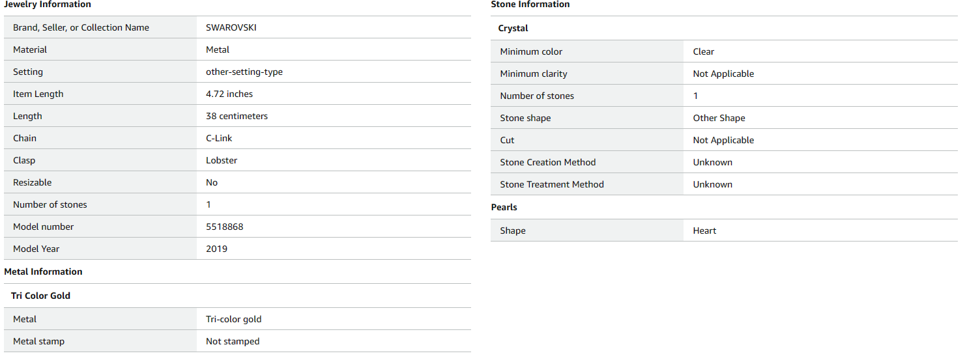Click the Stone Creation Method label
The width and height of the screenshot is (980, 360).
547,162
